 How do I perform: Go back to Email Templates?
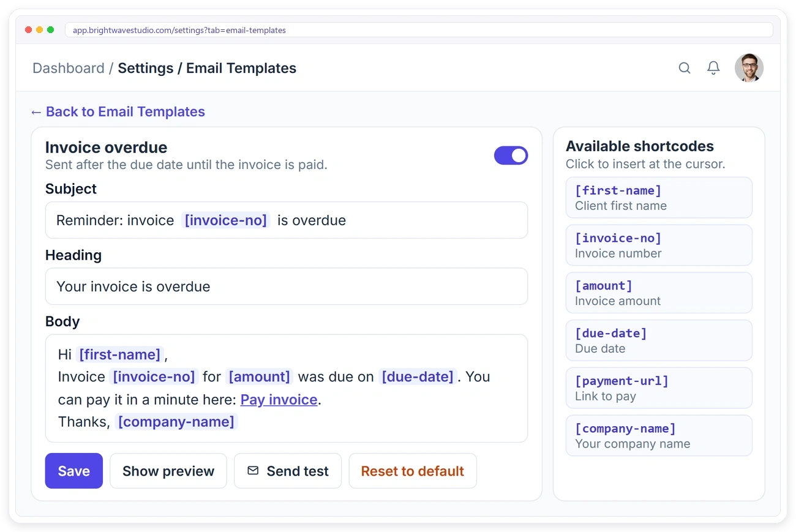tap(118, 111)
